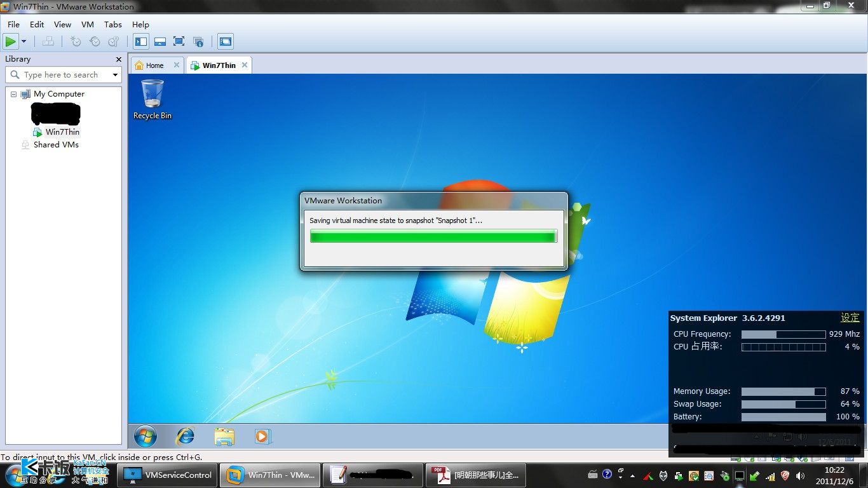Click the network signal tray icon

pyautogui.click(x=770, y=476)
